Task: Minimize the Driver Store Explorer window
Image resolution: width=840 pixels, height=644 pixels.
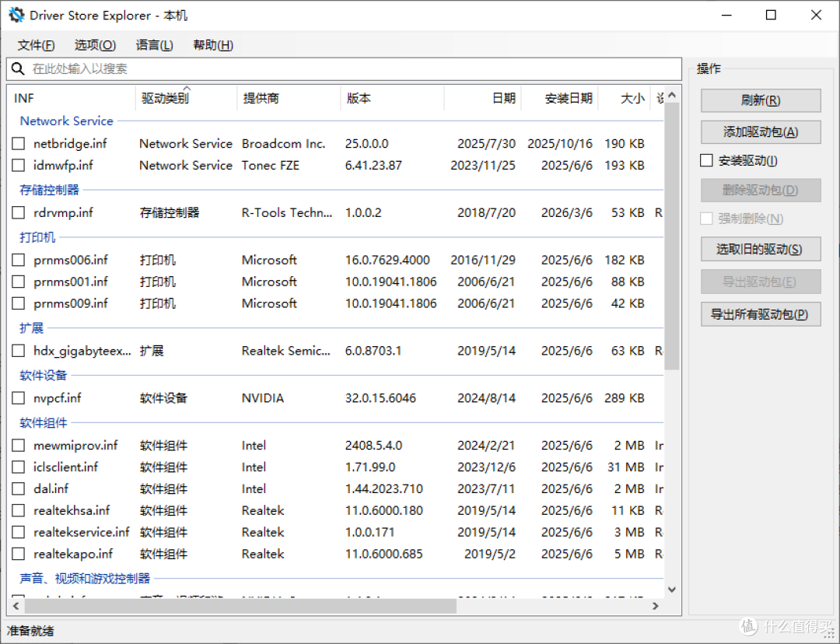Action: coord(726,15)
